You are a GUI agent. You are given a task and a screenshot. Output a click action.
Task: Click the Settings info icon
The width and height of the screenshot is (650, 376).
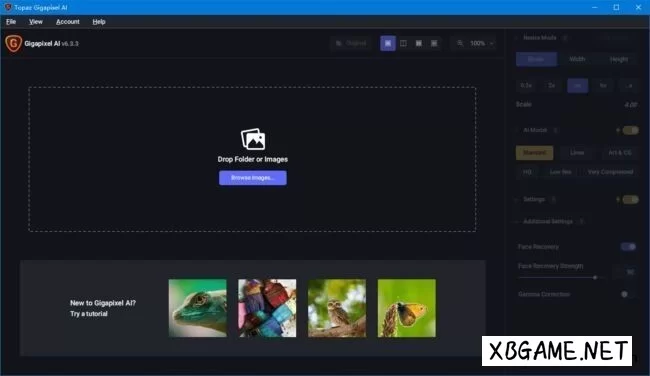pyautogui.click(x=553, y=199)
